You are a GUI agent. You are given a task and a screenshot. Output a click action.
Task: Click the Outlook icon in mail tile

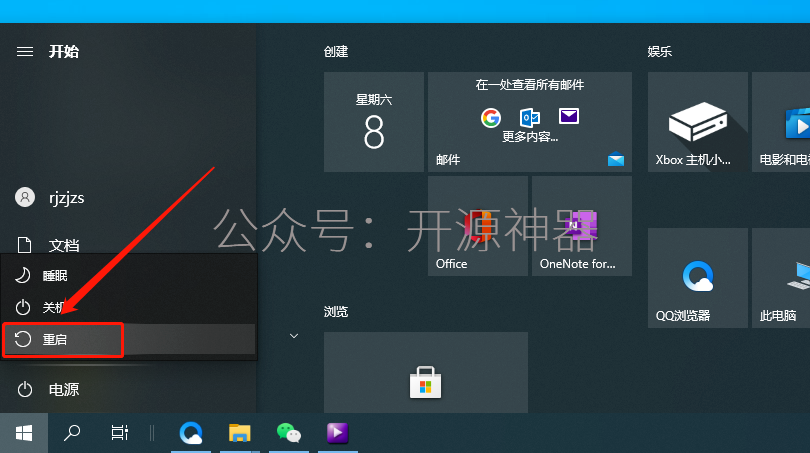[529, 118]
